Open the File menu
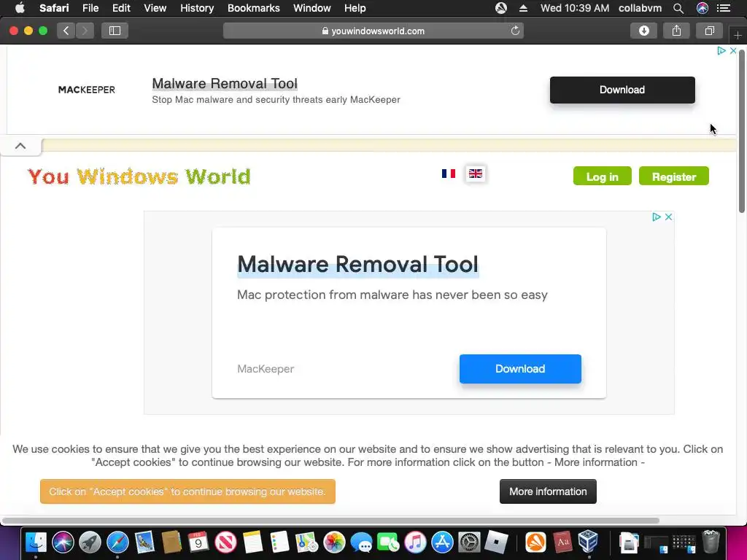 tap(90, 8)
